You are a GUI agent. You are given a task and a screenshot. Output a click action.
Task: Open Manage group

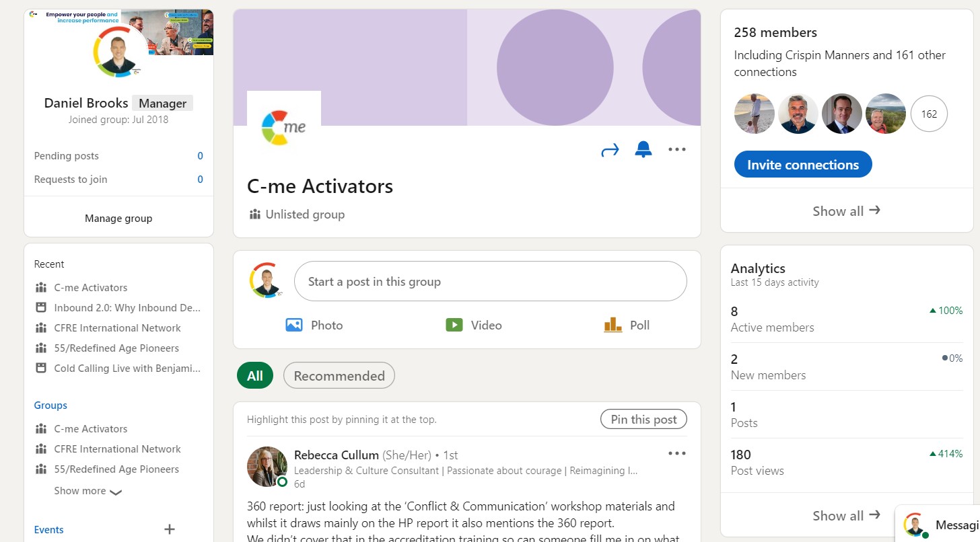118,218
